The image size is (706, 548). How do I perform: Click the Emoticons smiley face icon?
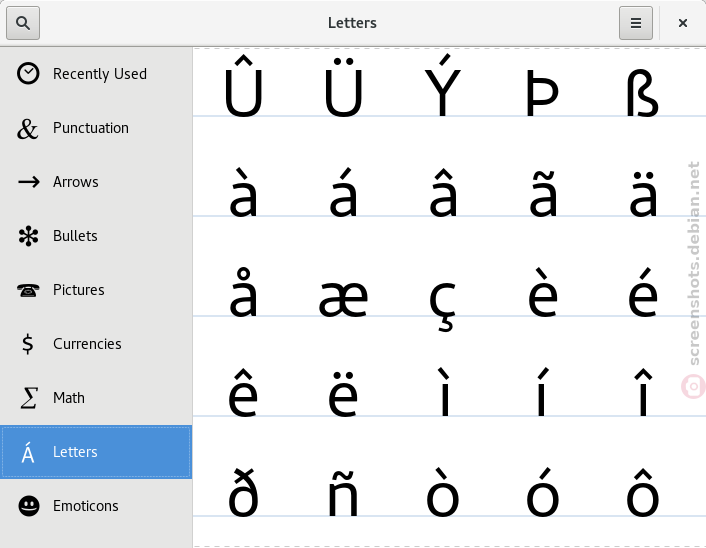(29, 506)
